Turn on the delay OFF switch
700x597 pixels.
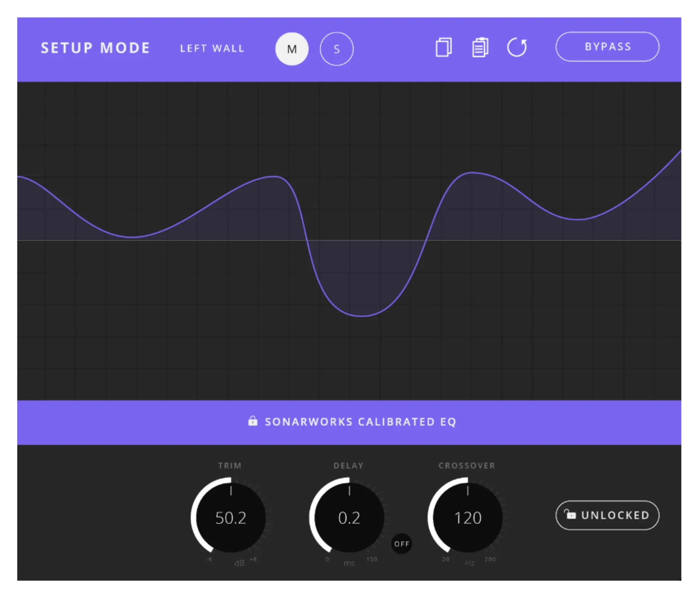tap(402, 544)
